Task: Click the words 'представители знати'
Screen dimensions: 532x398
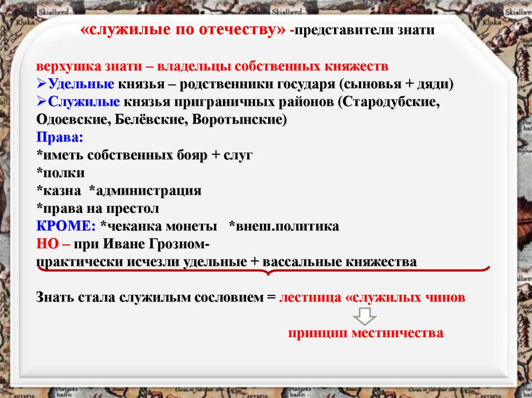Action: coord(364,30)
